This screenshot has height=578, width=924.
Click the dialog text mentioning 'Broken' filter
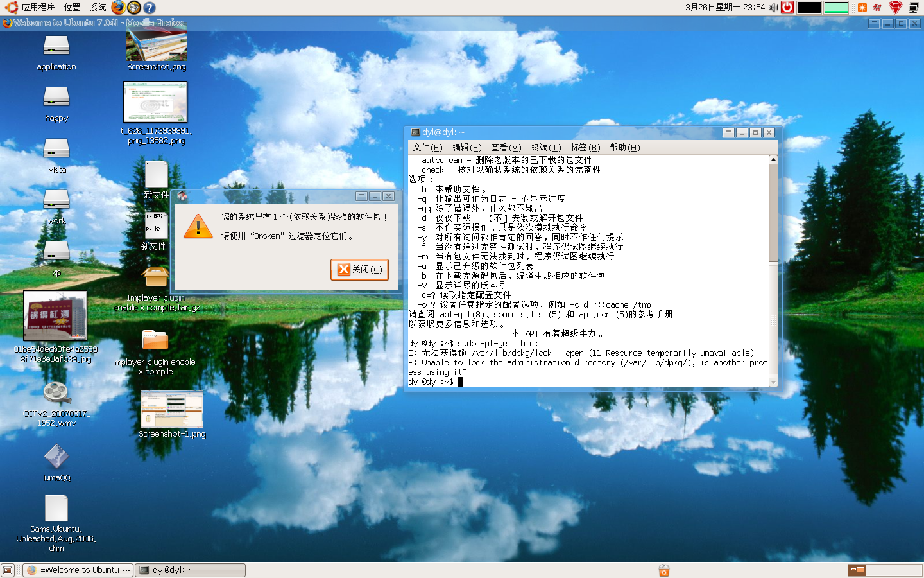point(289,236)
